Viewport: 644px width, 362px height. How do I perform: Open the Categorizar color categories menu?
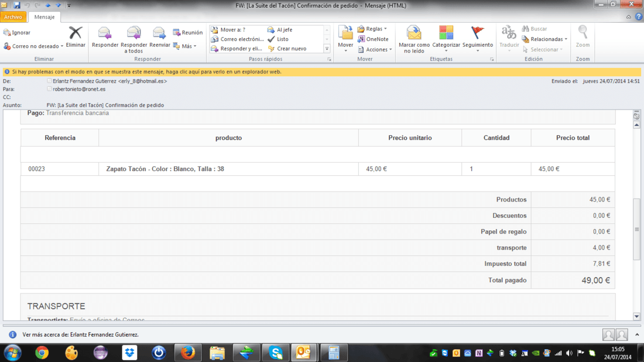point(446,38)
